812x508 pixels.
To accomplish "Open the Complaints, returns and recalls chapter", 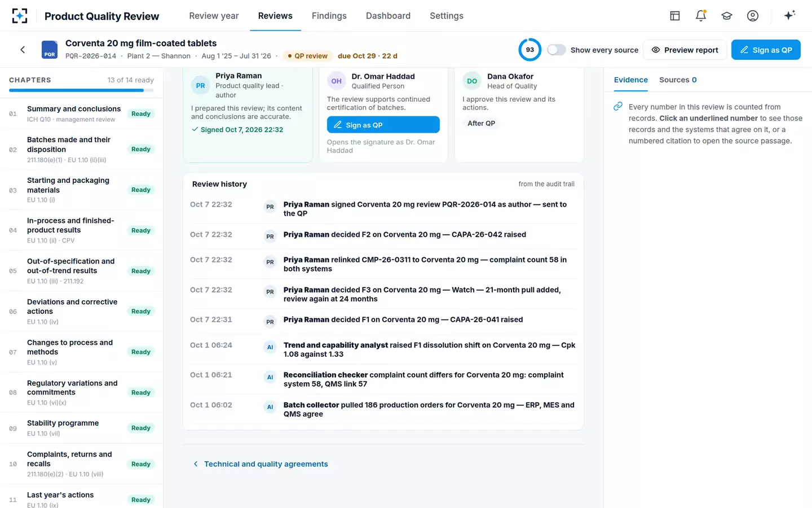I will (x=82, y=464).
